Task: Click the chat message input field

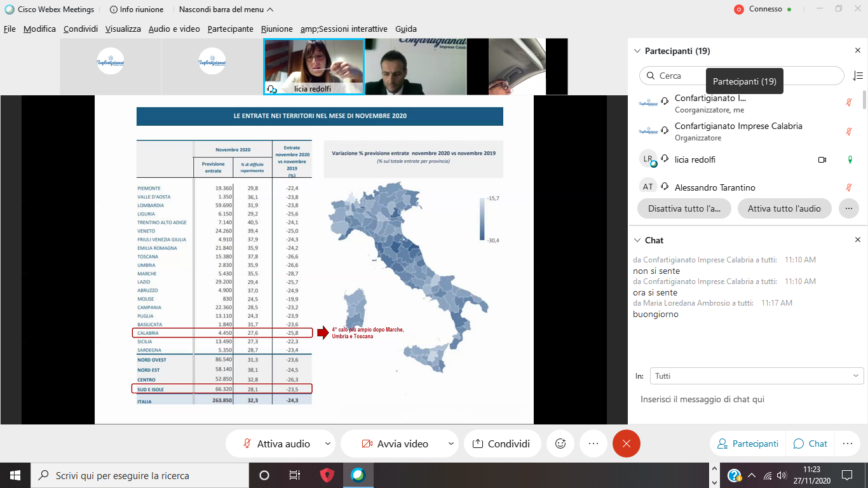Action: [x=731, y=399]
